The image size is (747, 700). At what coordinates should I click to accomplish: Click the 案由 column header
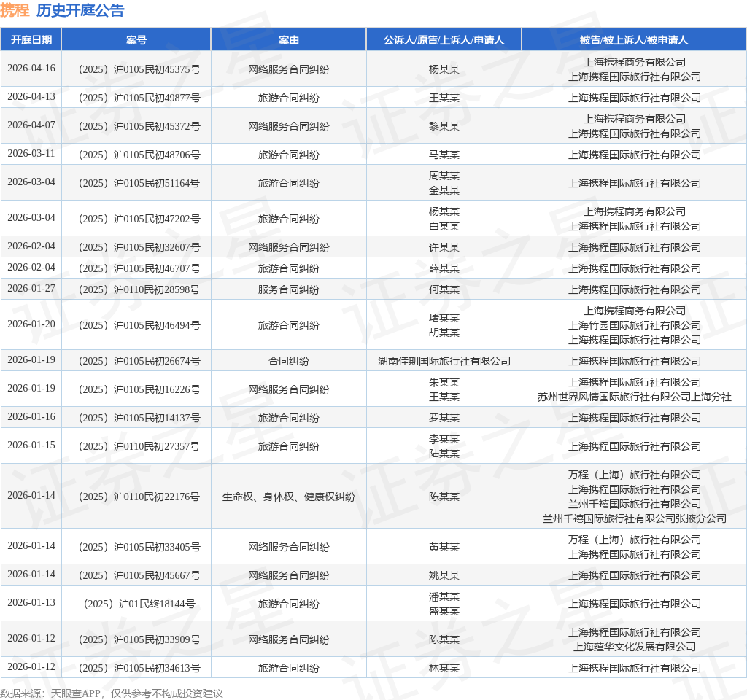click(x=289, y=40)
